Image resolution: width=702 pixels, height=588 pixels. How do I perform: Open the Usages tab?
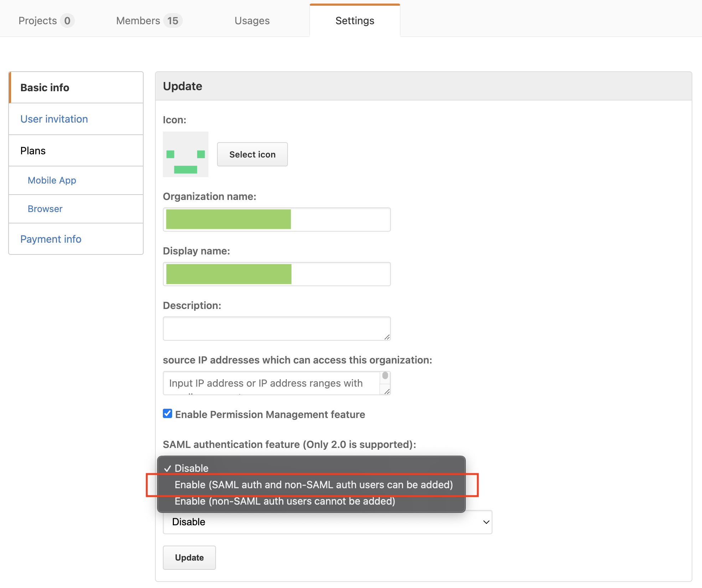(252, 21)
